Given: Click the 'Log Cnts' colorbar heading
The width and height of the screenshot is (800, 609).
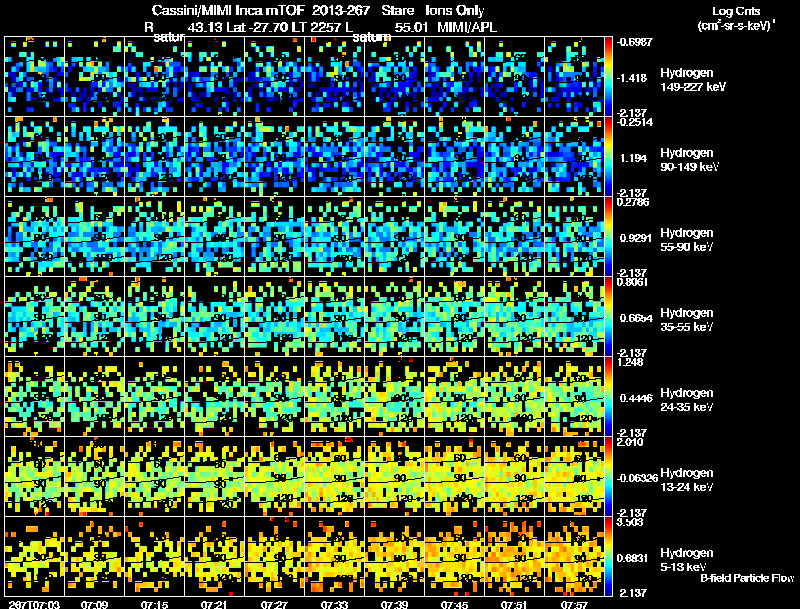Looking at the screenshot, I should tap(736, 11).
